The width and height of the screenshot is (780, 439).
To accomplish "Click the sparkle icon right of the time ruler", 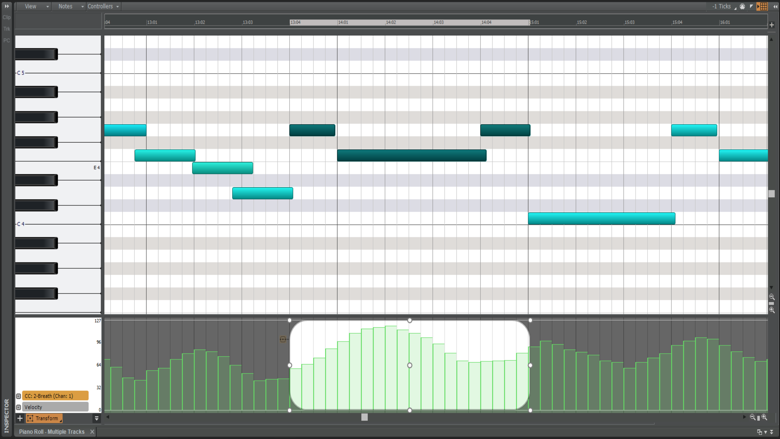I will (772, 24).
